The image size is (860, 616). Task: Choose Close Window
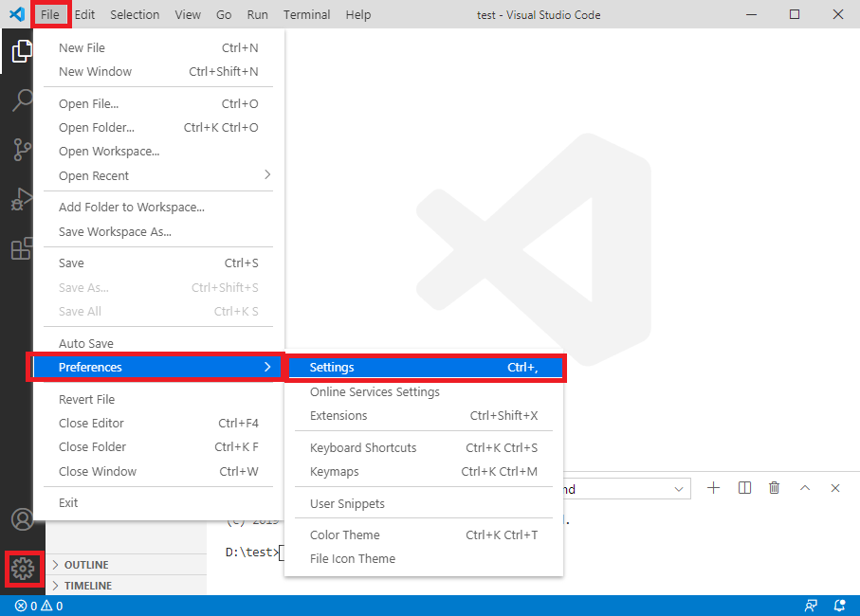tap(158, 471)
